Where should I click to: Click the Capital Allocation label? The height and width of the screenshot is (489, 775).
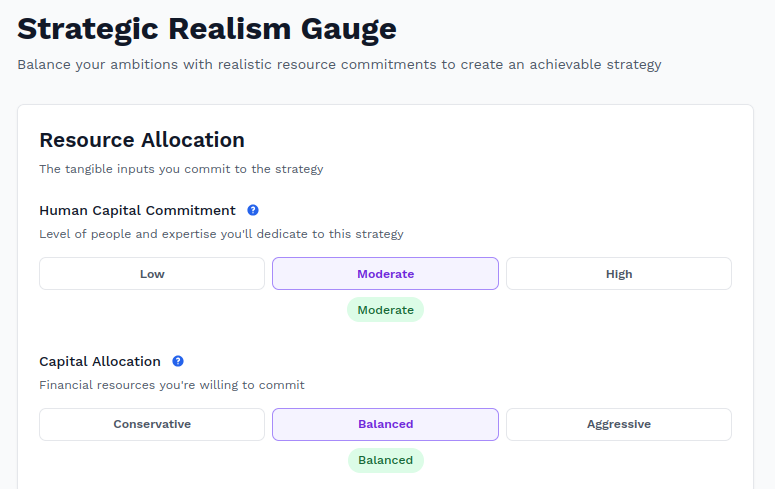(100, 361)
